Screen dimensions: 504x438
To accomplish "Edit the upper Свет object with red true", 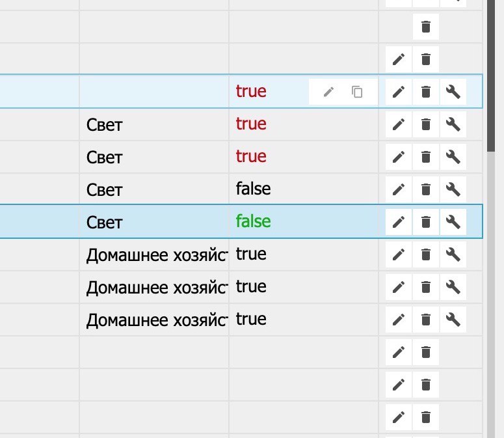I will pyautogui.click(x=399, y=124).
